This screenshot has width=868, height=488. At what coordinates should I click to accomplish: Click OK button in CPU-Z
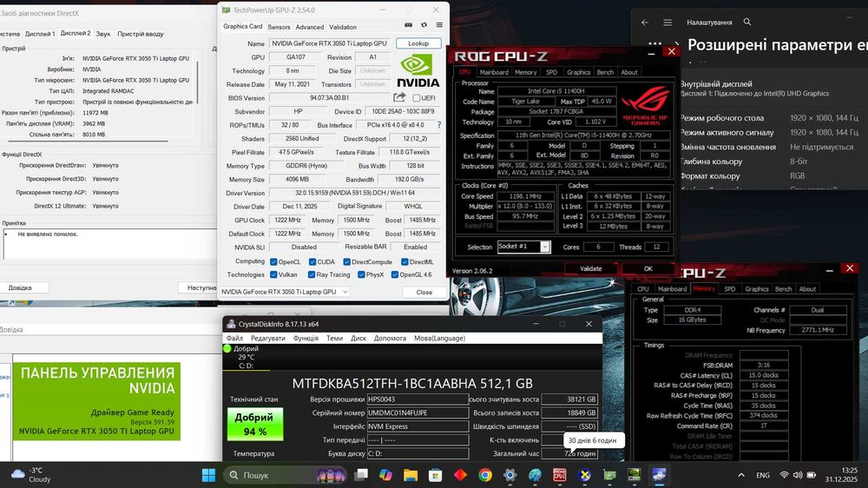(648, 268)
